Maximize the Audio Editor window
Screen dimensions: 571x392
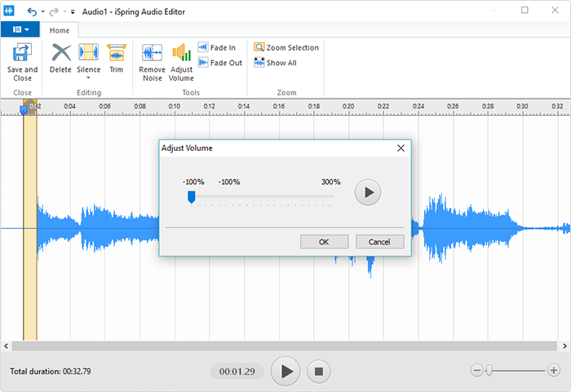click(x=525, y=10)
